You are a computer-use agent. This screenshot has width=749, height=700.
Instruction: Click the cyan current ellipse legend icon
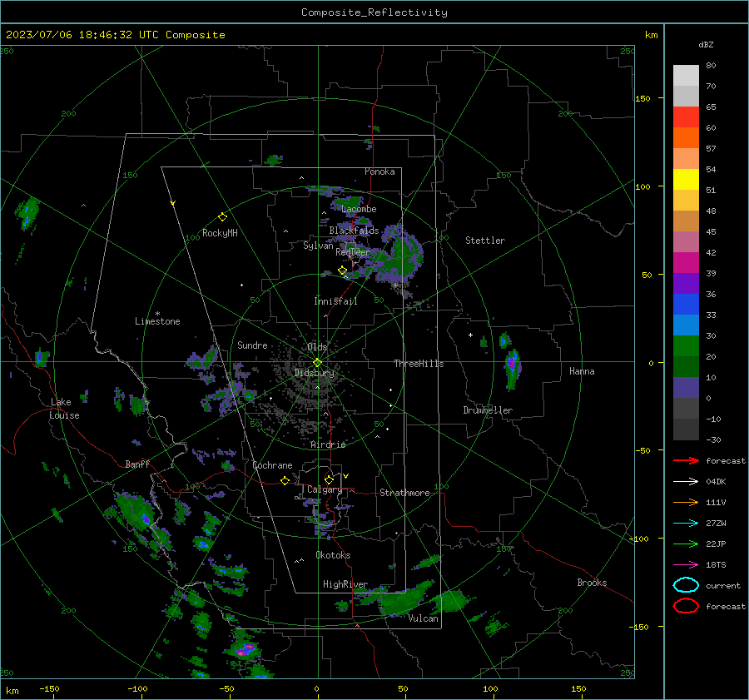point(686,585)
